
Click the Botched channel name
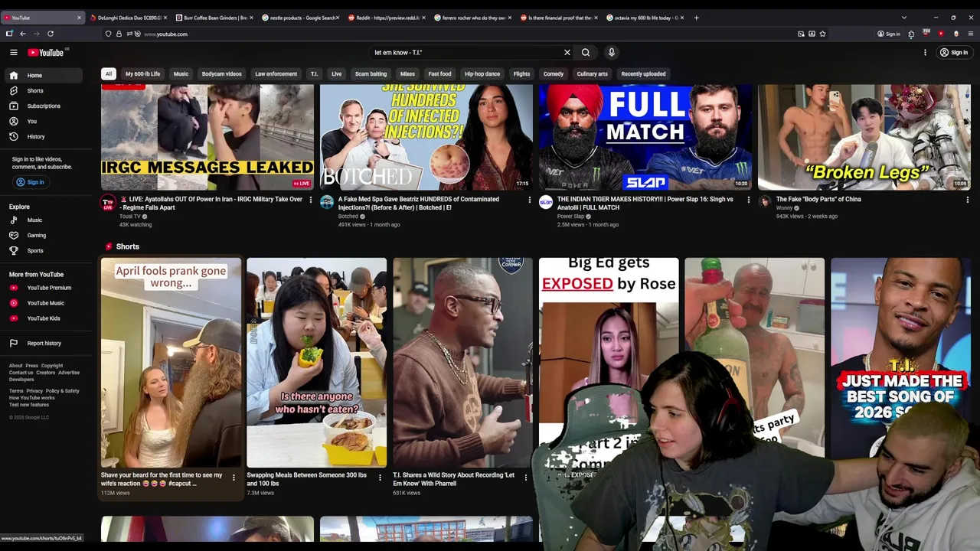348,217
